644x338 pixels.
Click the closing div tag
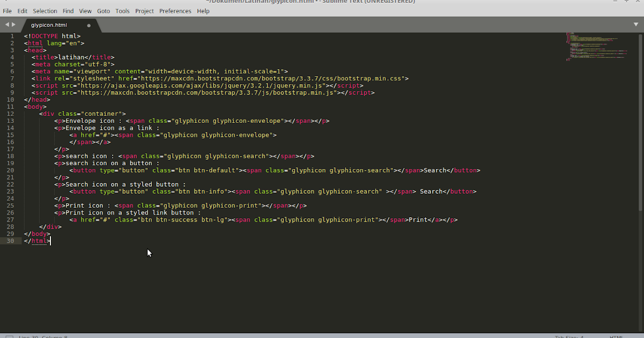tap(50, 226)
